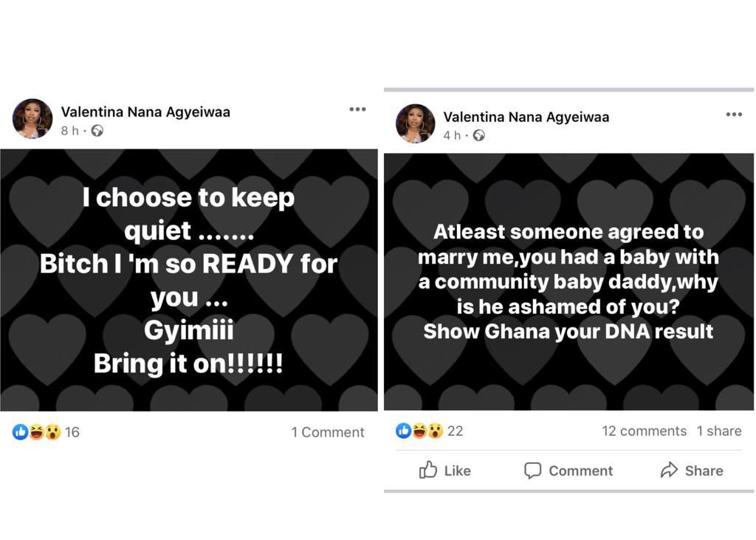Image resolution: width=756 pixels, height=540 pixels.
Task: Open Valentina Nana Agyeiwaa's profile from left post
Action: pyautogui.click(x=145, y=112)
